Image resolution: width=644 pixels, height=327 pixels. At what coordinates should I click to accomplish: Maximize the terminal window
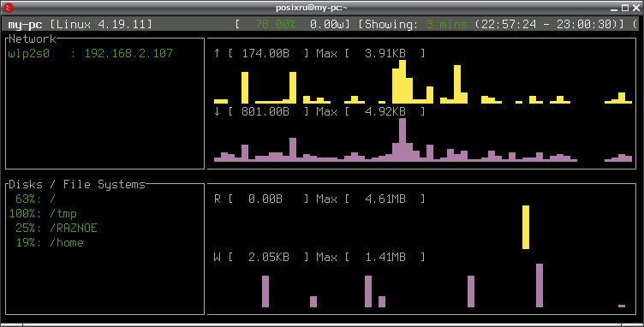(625, 8)
